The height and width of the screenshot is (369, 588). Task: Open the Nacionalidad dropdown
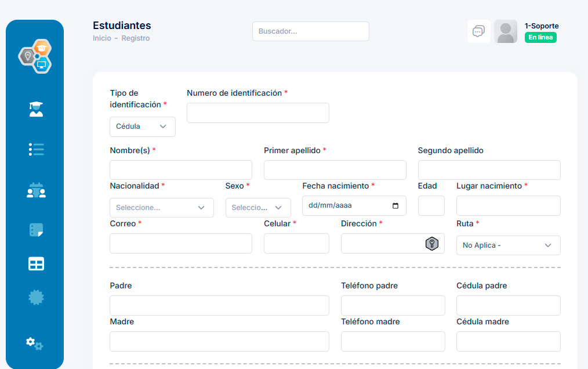pyautogui.click(x=161, y=208)
